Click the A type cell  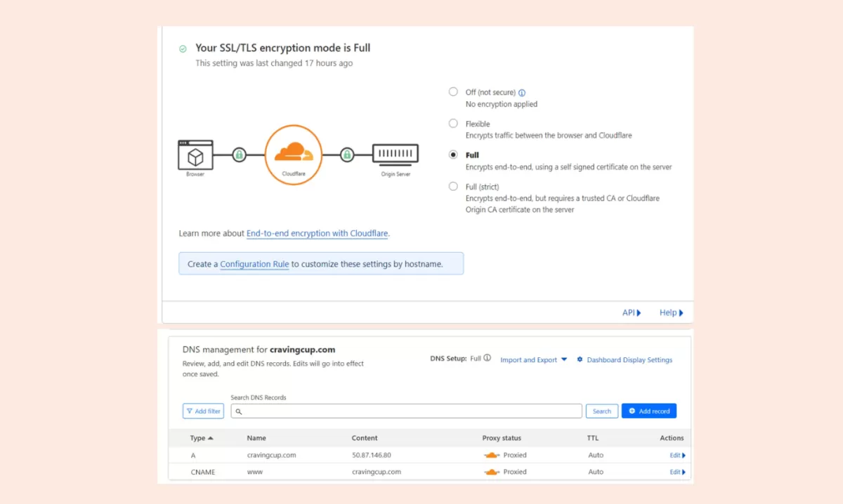click(193, 455)
